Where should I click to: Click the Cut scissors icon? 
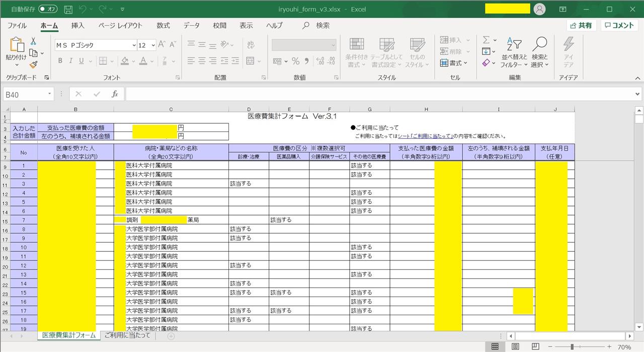point(33,41)
